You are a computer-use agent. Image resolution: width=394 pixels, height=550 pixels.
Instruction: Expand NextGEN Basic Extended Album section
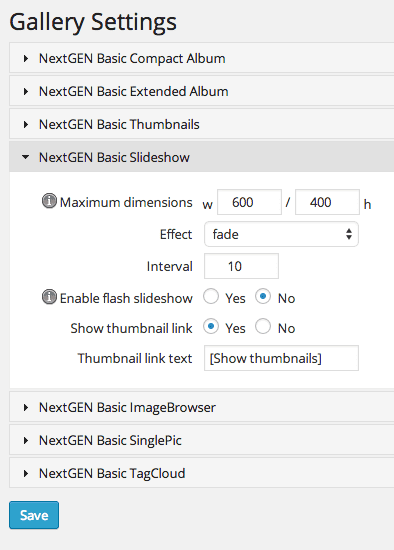click(202, 91)
